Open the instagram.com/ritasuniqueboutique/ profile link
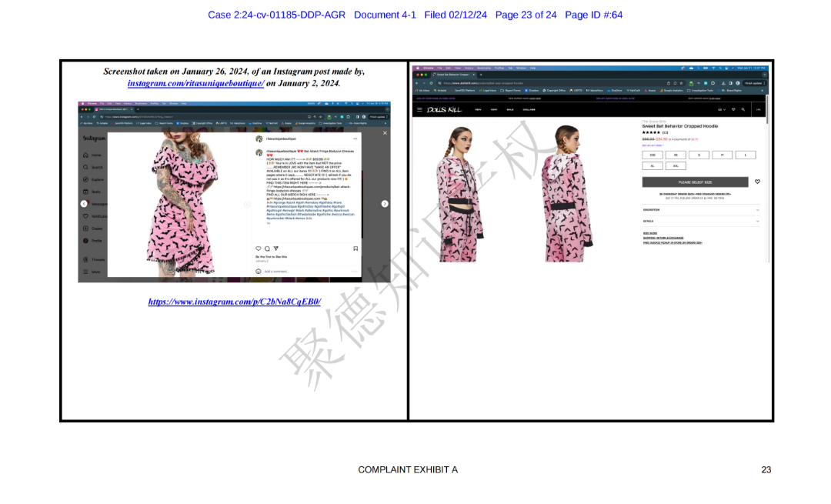This screenshot has width=831, height=504. [x=195, y=83]
